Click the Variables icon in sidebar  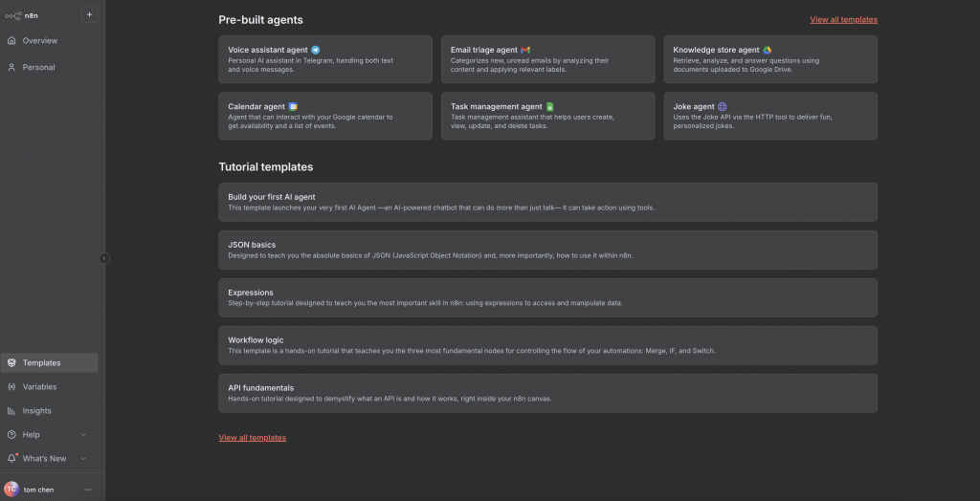(x=11, y=387)
